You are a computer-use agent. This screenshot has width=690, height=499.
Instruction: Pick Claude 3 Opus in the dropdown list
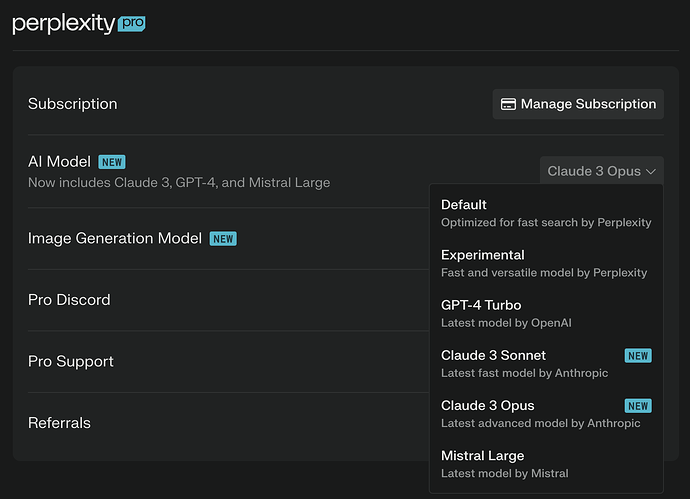[x=530, y=413]
